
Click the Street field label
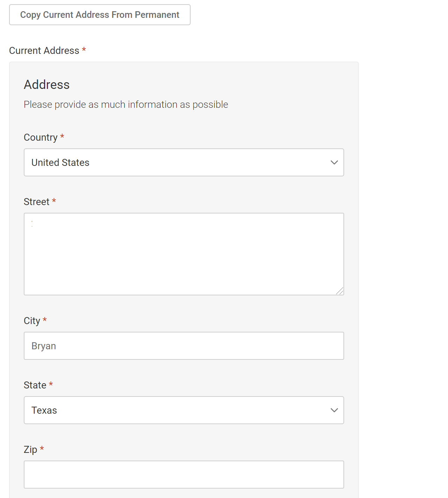[37, 202]
